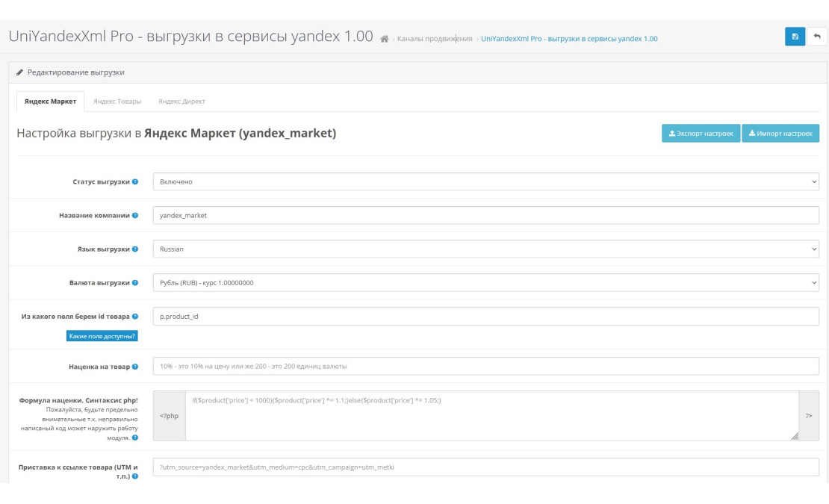Viewport: 829px width, 504px height.
Task: Open the Каналы продвижения breadcrumb link
Action: point(435,39)
